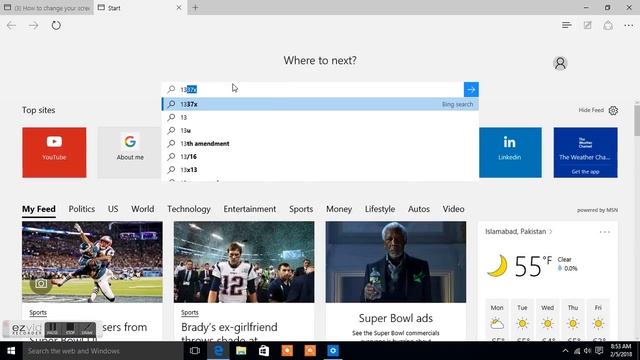This screenshot has height=360, width=640.
Task: Open the Windows Start menu
Action: [11, 351]
